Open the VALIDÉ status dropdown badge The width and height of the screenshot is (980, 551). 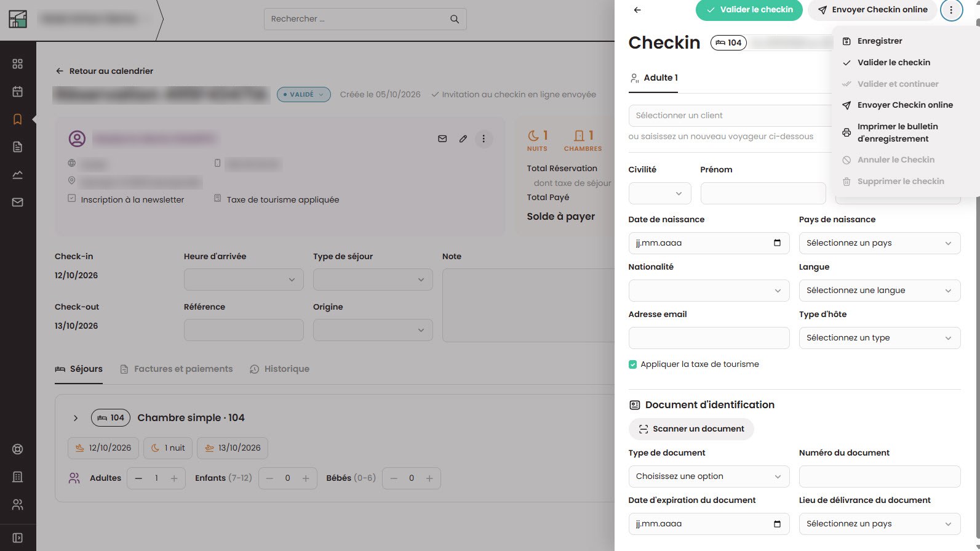[x=304, y=95]
